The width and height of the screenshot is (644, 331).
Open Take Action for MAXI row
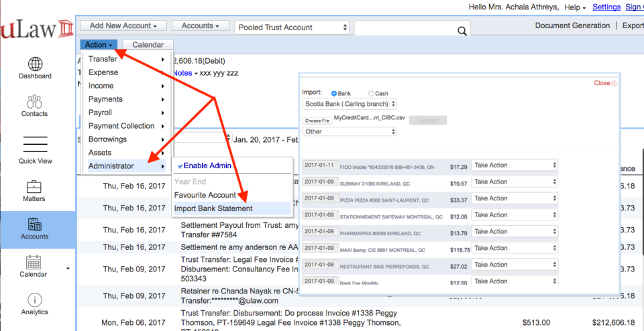point(515,248)
